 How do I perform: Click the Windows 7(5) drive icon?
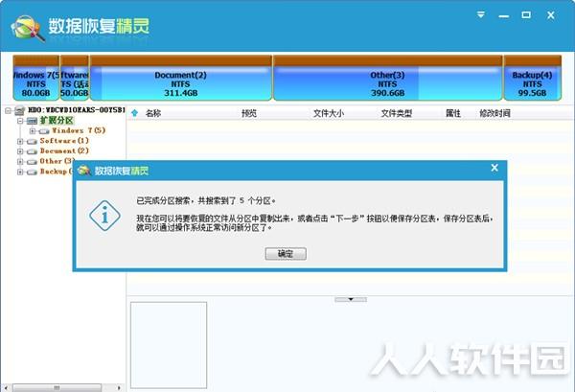click(x=44, y=131)
